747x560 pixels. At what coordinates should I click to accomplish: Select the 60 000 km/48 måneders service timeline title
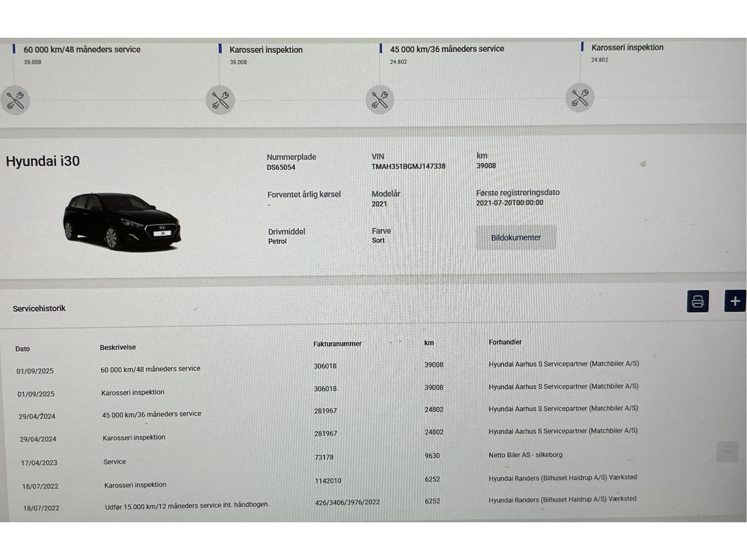click(x=82, y=49)
